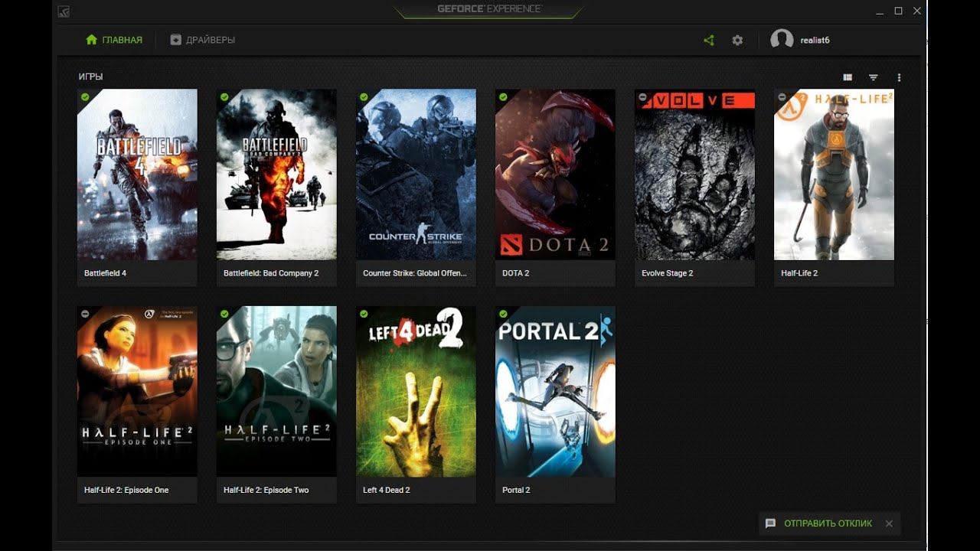Open the Главная home tab
Viewport: 980px width, 551px height.
[114, 40]
